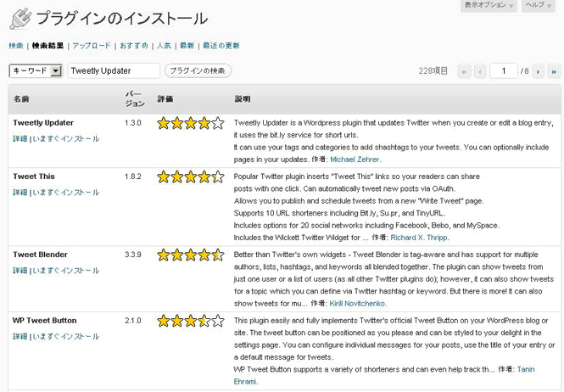Click the プラグインの検索 button

tap(198, 70)
